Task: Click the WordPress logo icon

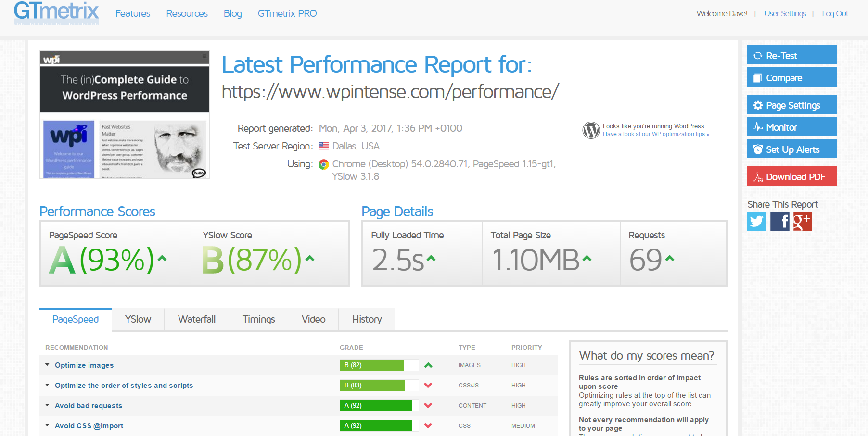Action: [x=591, y=130]
